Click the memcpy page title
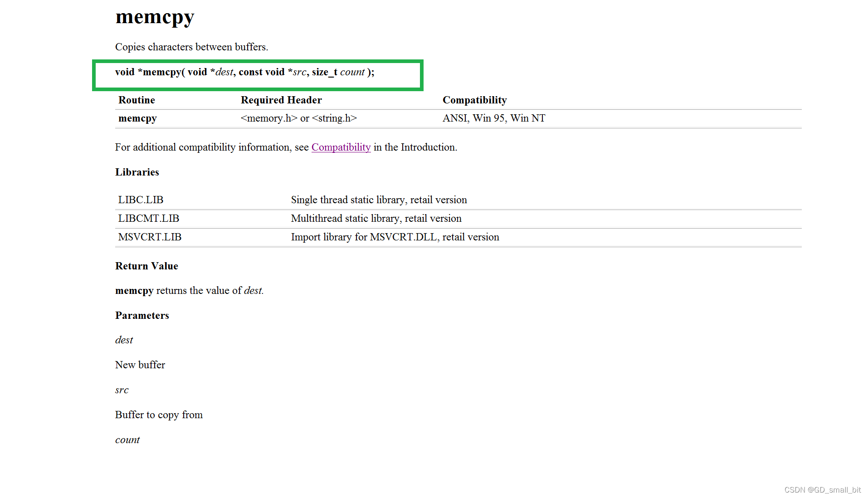This screenshot has height=498, width=868. 155,17
